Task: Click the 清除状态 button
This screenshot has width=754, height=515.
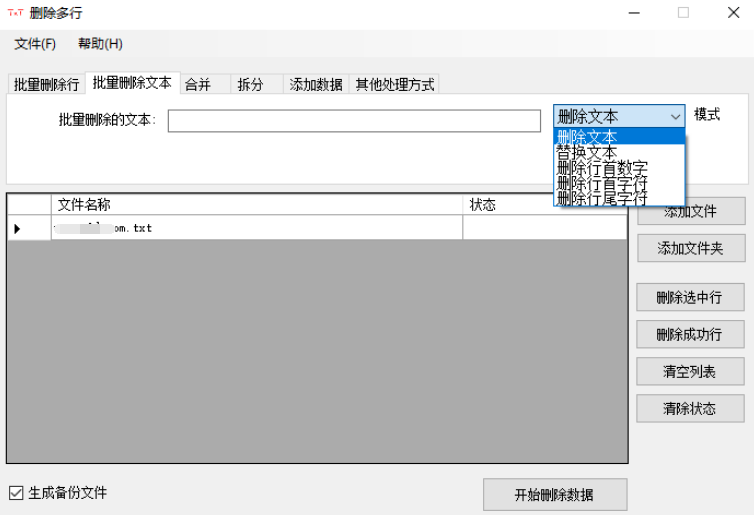Action: (690, 408)
